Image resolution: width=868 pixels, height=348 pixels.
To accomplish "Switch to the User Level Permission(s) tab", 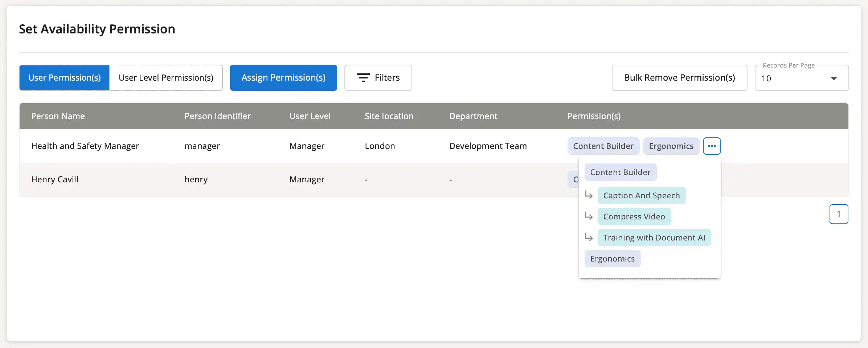I will [166, 77].
